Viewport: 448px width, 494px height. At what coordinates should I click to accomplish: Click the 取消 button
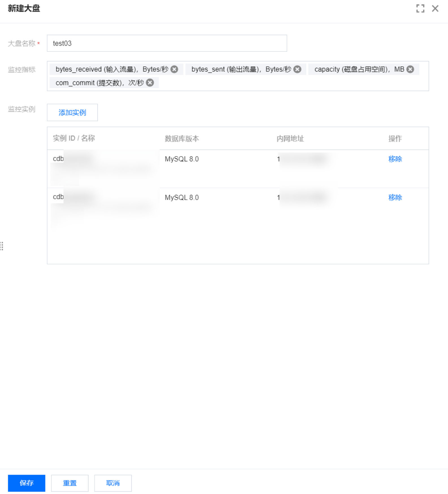coord(113,483)
